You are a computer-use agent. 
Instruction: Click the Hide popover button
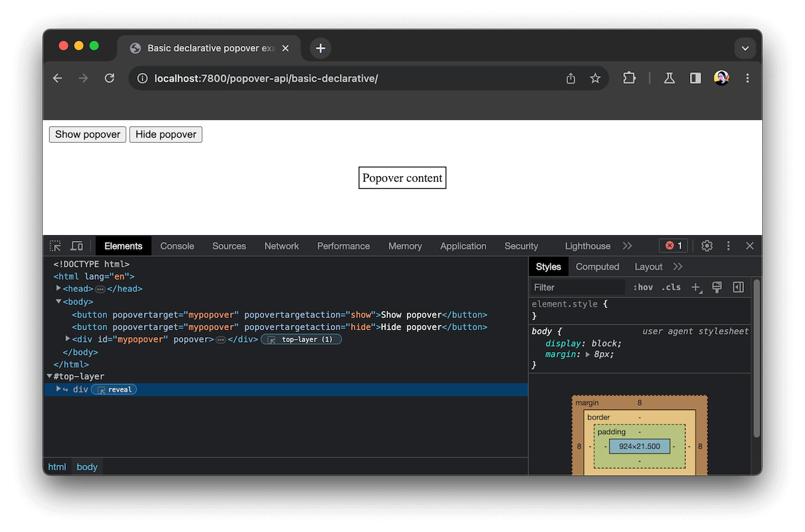tap(165, 134)
